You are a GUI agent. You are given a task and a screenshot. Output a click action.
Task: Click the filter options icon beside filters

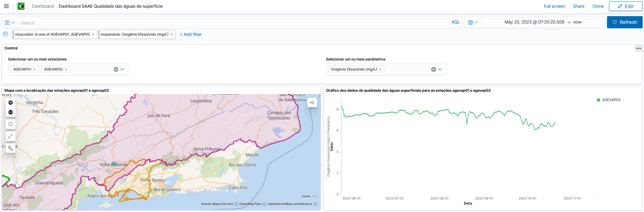tap(5, 34)
